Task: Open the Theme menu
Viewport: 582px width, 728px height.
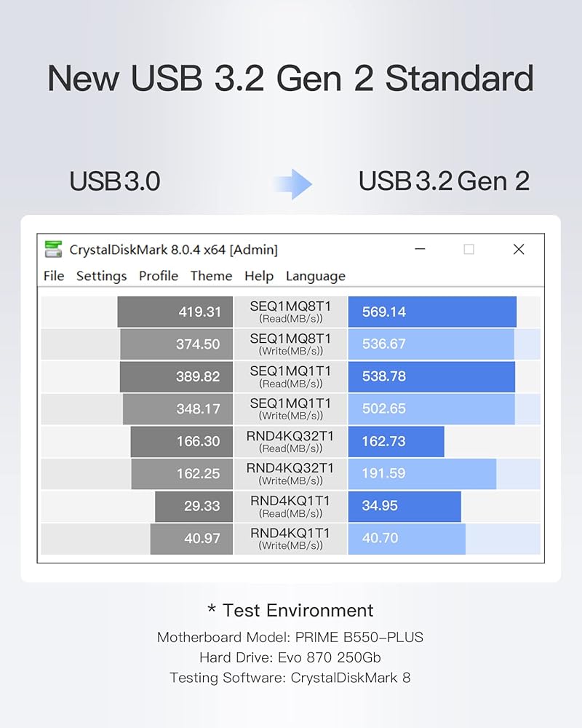Action: tap(211, 276)
